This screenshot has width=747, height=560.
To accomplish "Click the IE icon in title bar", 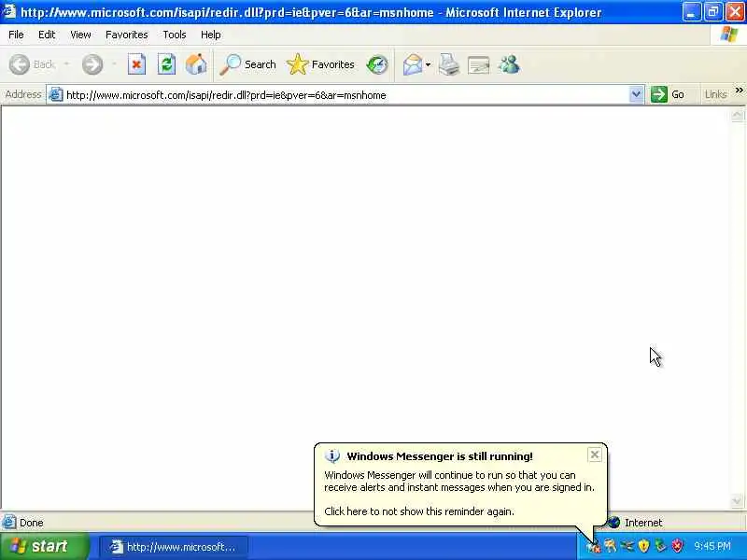I will (9, 11).
